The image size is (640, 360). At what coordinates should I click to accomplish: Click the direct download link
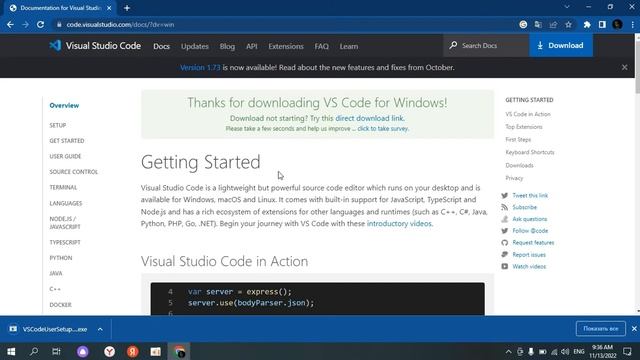pyautogui.click(x=369, y=118)
